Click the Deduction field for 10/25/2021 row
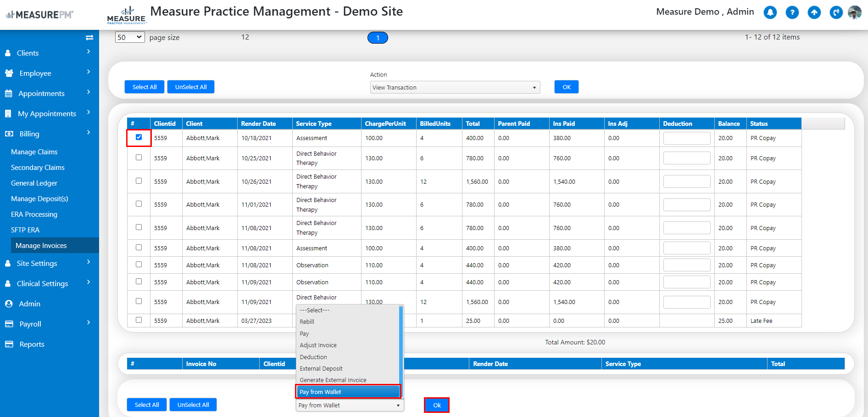 [687, 158]
